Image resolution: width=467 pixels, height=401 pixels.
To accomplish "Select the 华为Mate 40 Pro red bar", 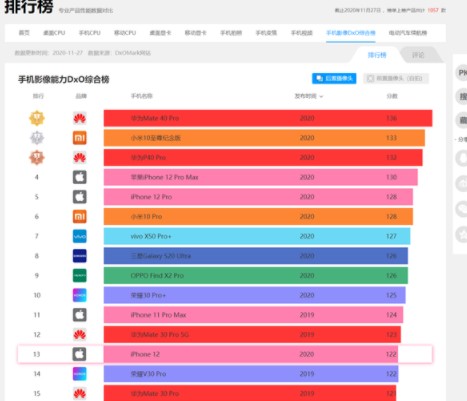I will click(268, 118).
